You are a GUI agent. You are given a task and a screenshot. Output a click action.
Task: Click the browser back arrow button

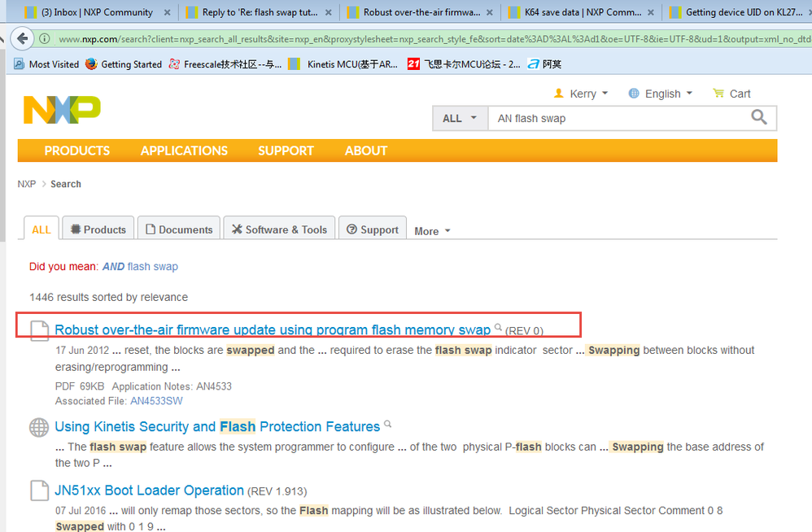tap(21, 38)
